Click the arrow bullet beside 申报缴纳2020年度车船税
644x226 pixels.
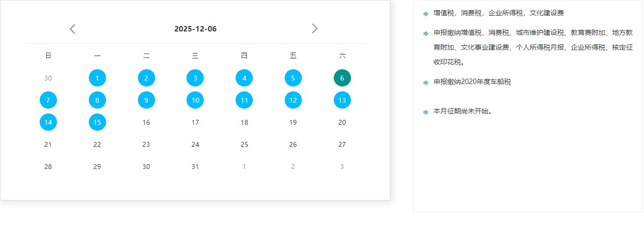pyautogui.click(x=426, y=83)
